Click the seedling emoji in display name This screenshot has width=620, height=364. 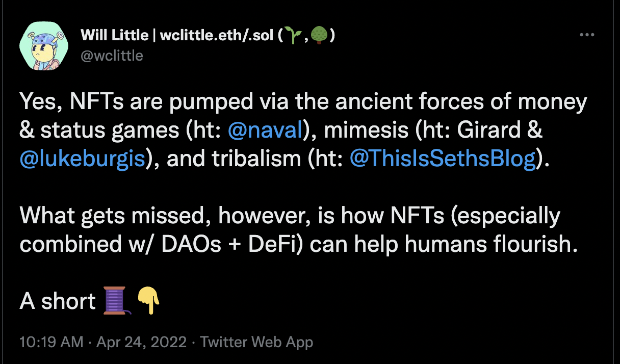tap(293, 36)
